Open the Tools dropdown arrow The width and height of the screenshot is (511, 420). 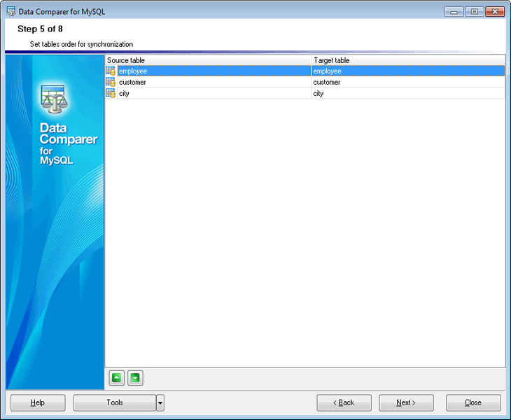[x=160, y=402]
